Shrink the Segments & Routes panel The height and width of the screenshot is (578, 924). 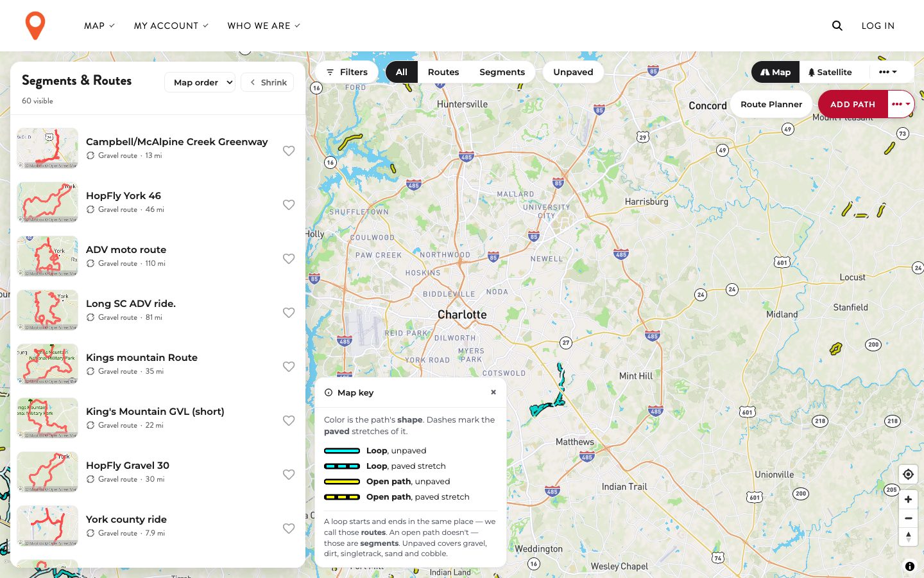268,82
